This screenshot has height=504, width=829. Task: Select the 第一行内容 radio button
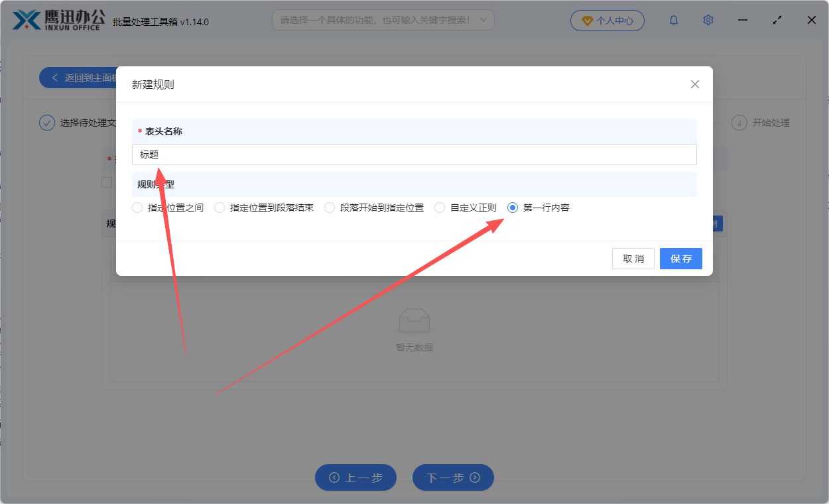coord(512,207)
